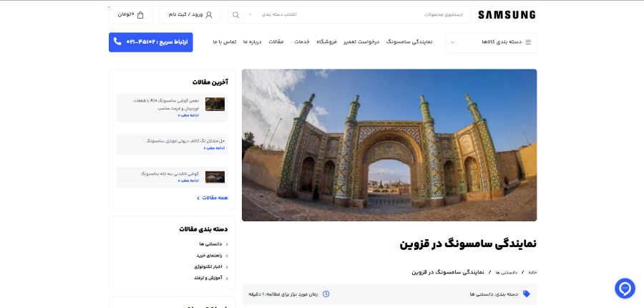
Task: Open ادامه مطلب under A34 repair article
Action: [x=188, y=115]
